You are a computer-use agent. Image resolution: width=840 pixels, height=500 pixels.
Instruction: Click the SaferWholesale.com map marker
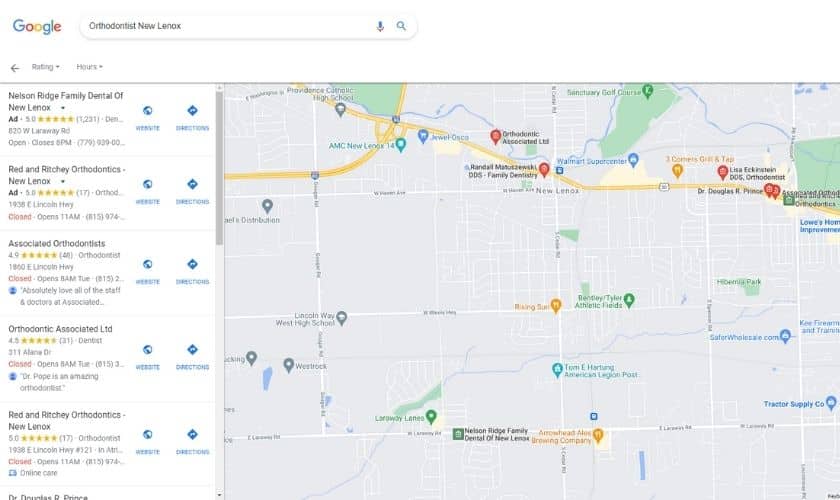click(785, 336)
